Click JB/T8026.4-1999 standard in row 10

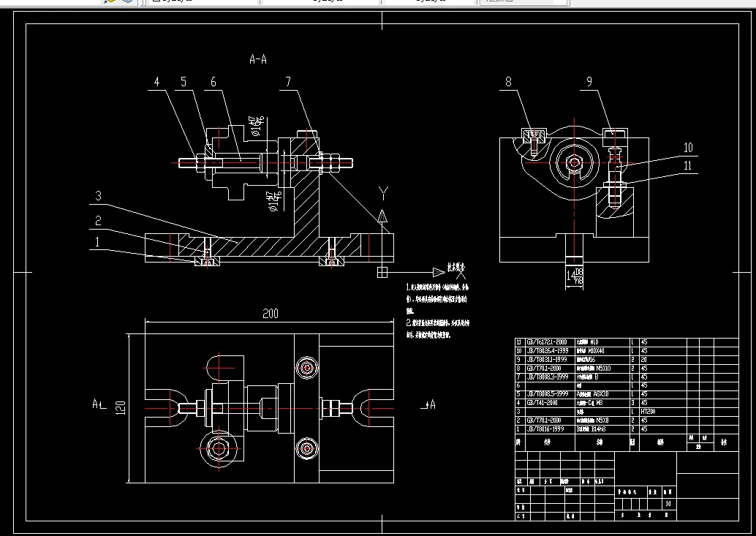547,351
